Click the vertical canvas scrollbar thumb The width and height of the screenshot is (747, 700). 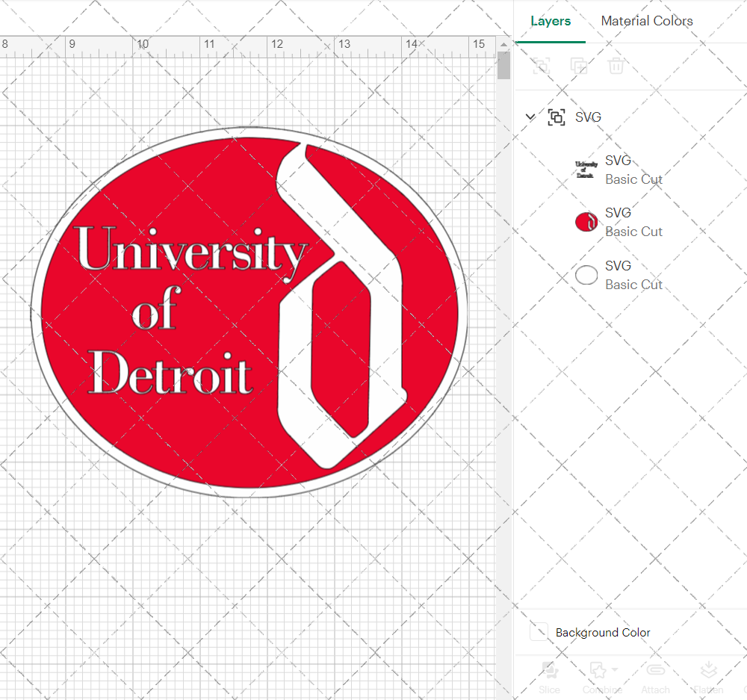tap(503, 65)
